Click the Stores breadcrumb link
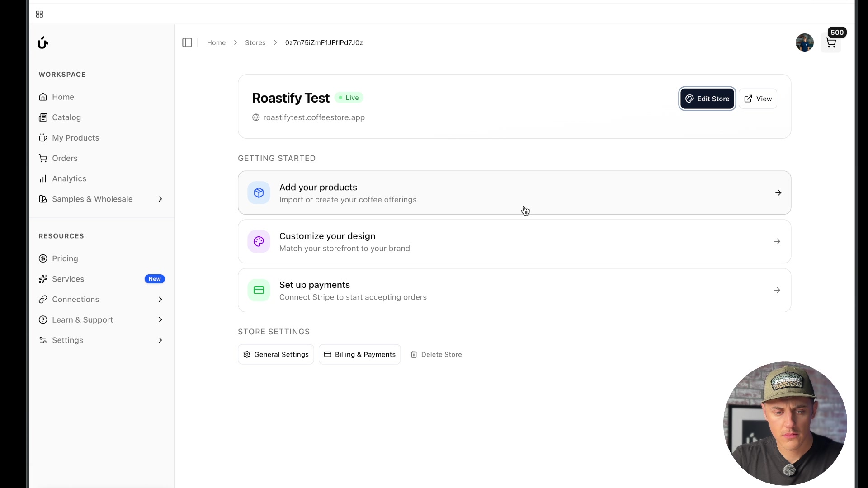Screen dimensions: 868x488 (255, 42)
